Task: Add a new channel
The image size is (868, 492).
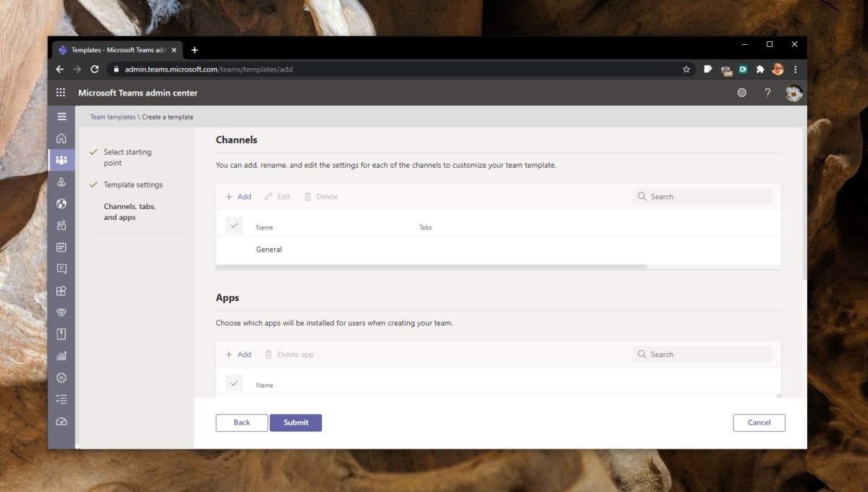Action: 239,197
